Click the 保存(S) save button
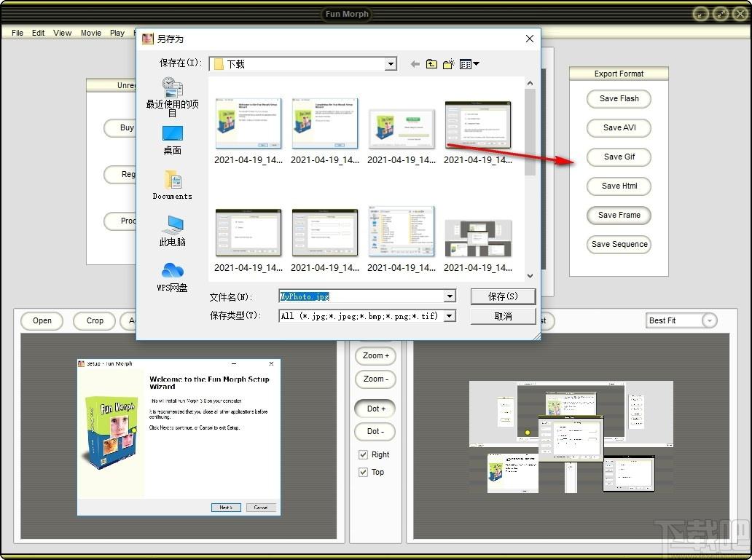752x560 pixels. tap(503, 296)
